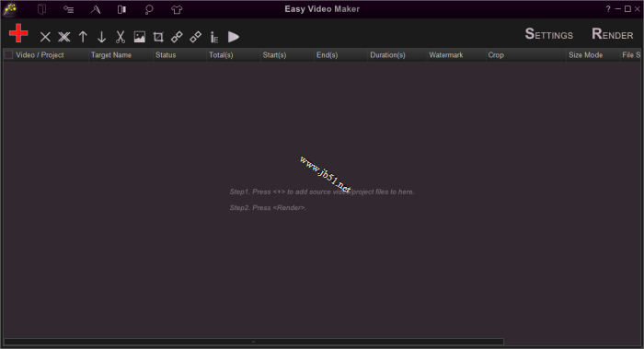Open the list options icon in title bar
The image size is (644, 349).
[69, 9]
